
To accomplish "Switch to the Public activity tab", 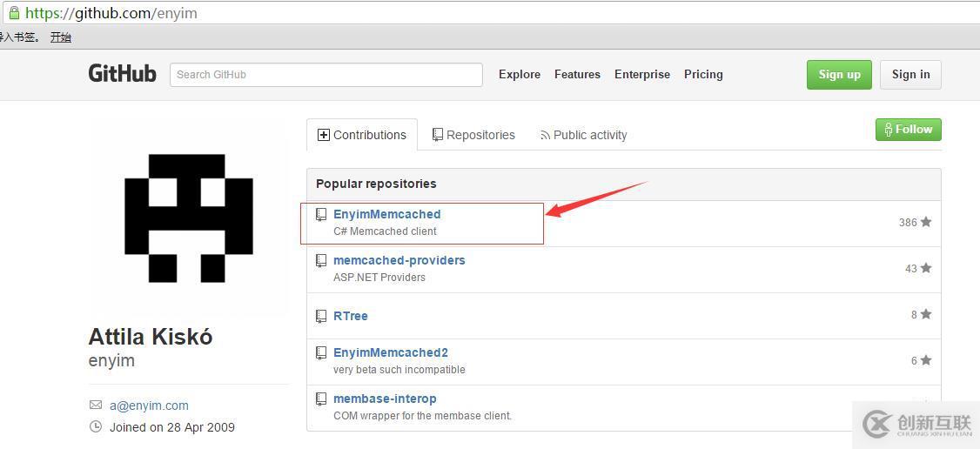I will pos(584,135).
